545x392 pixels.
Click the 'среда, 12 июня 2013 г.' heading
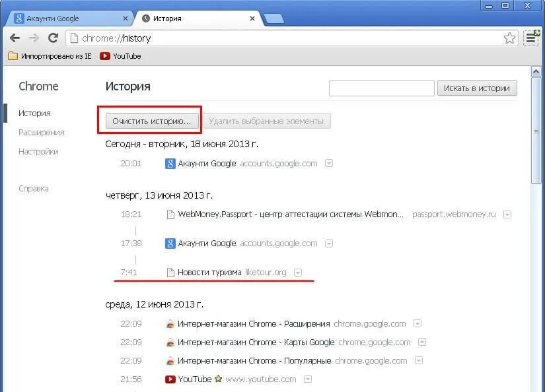(155, 304)
